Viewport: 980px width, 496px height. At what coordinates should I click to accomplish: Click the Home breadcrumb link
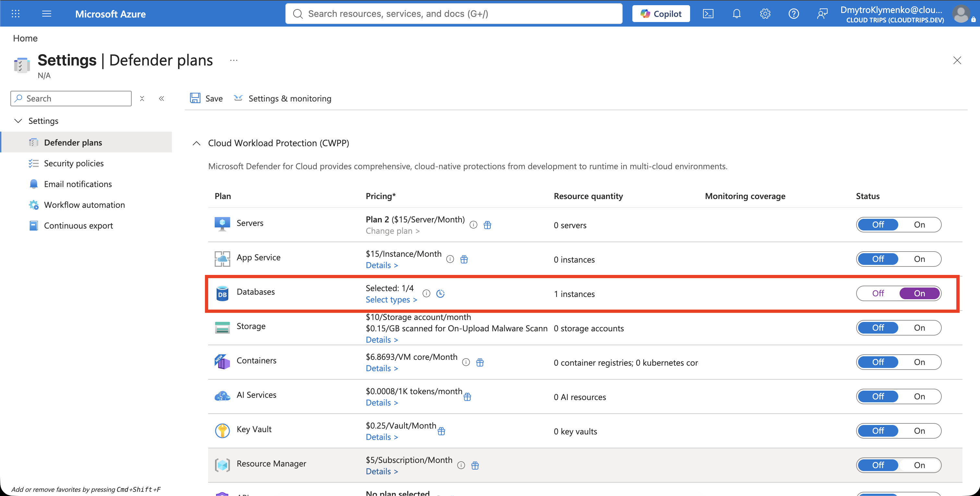point(25,38)
